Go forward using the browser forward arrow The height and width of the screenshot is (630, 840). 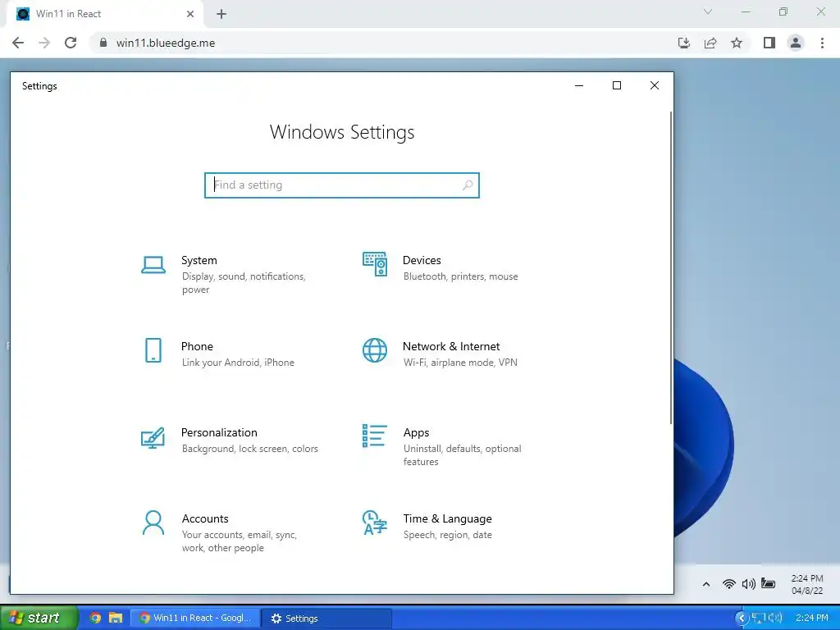(44, 43)
